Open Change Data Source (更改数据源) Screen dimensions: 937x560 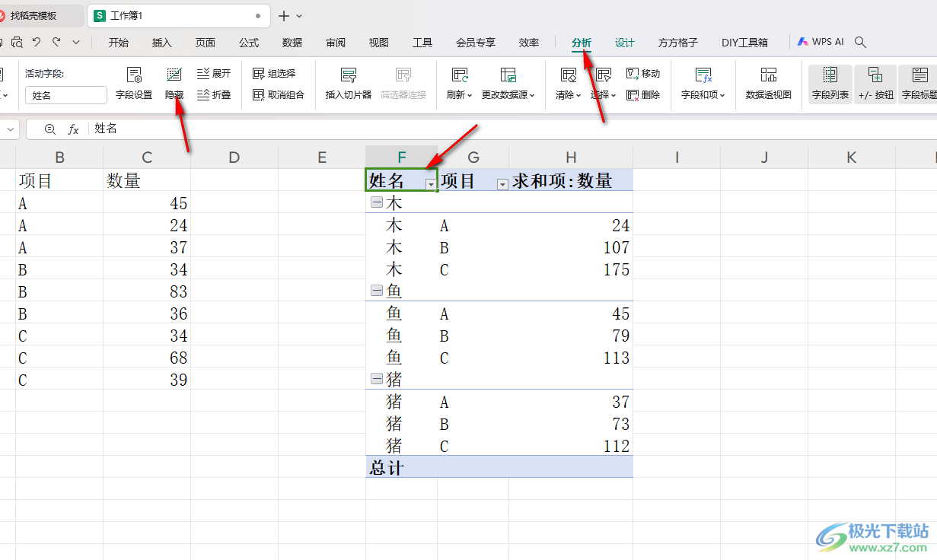pyautogui.click(x=508, y=84)
